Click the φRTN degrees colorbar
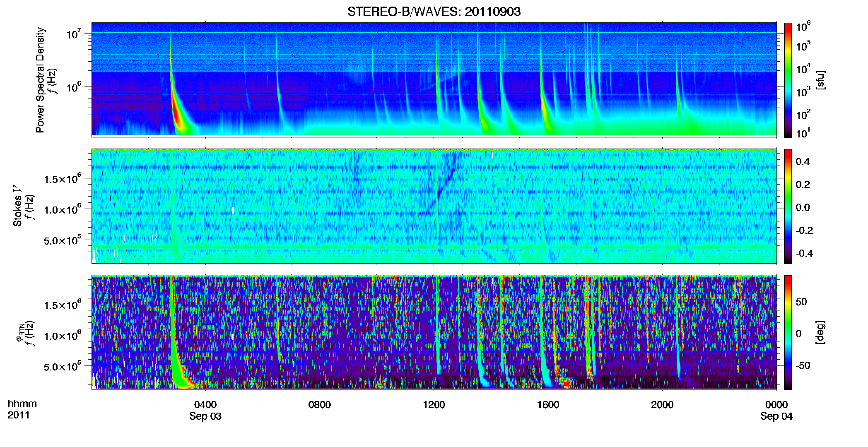 [x=788, y=332]
